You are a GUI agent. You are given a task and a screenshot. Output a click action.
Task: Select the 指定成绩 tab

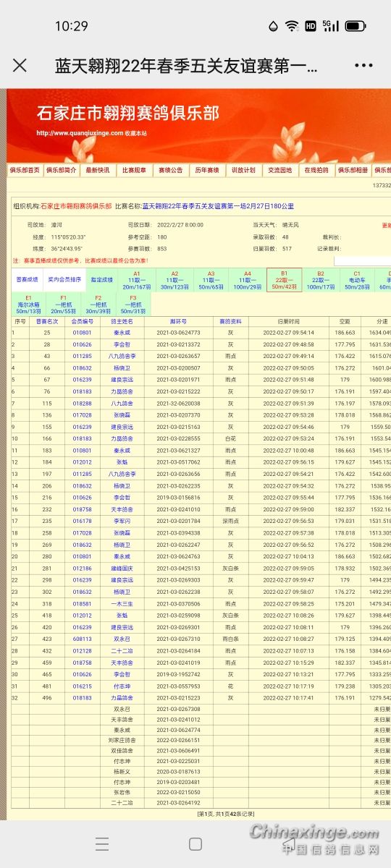coord(101,279)
